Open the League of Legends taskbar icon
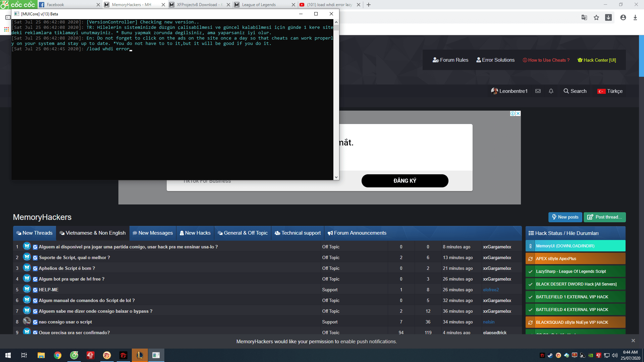644x362 pixels. 140,355
